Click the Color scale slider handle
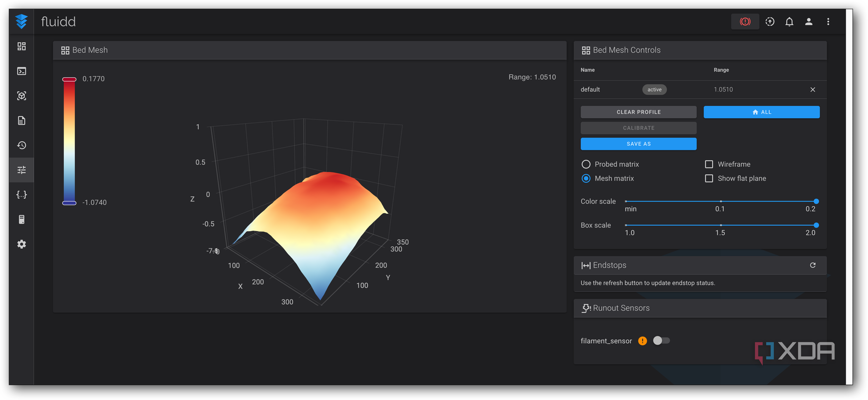Viewport: 868px width, 400px height. 816,201
